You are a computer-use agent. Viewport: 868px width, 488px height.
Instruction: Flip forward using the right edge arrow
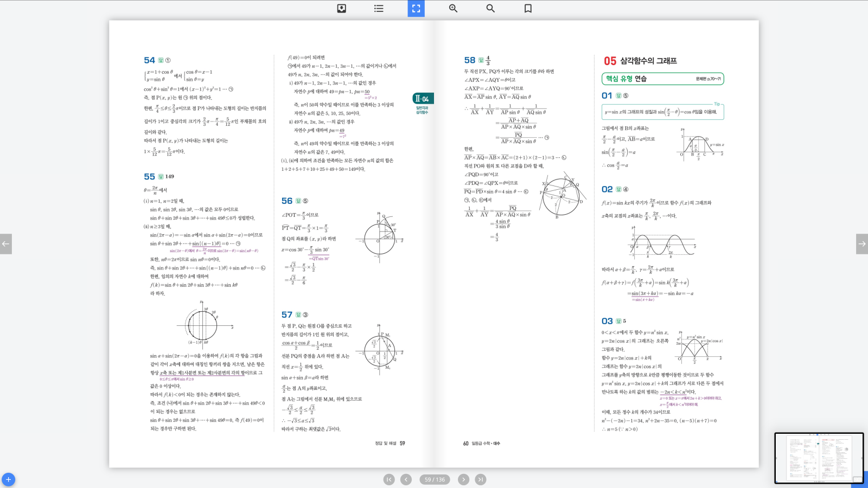coord(861,244)
